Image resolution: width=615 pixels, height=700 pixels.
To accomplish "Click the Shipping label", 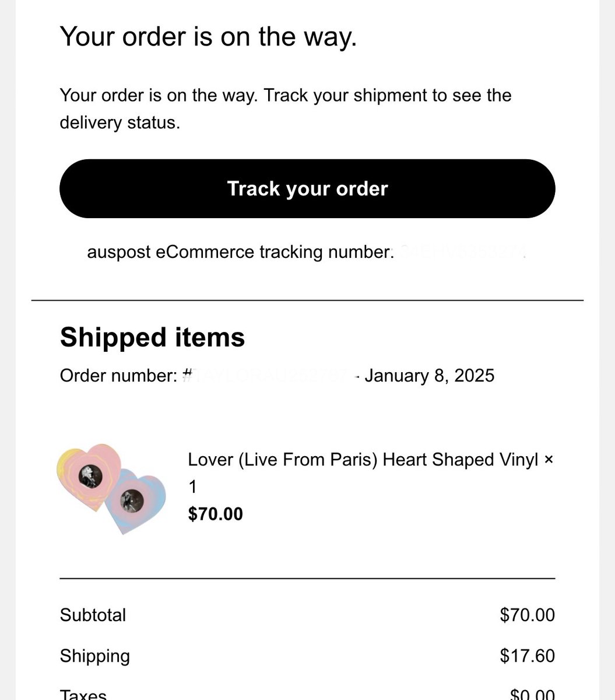I will 94,656.
